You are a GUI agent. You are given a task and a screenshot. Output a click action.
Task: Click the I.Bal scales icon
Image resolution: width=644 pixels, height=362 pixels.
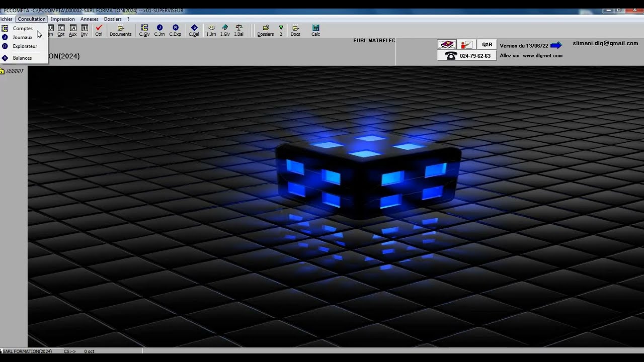pyautogui.click(x=239, y=31)
